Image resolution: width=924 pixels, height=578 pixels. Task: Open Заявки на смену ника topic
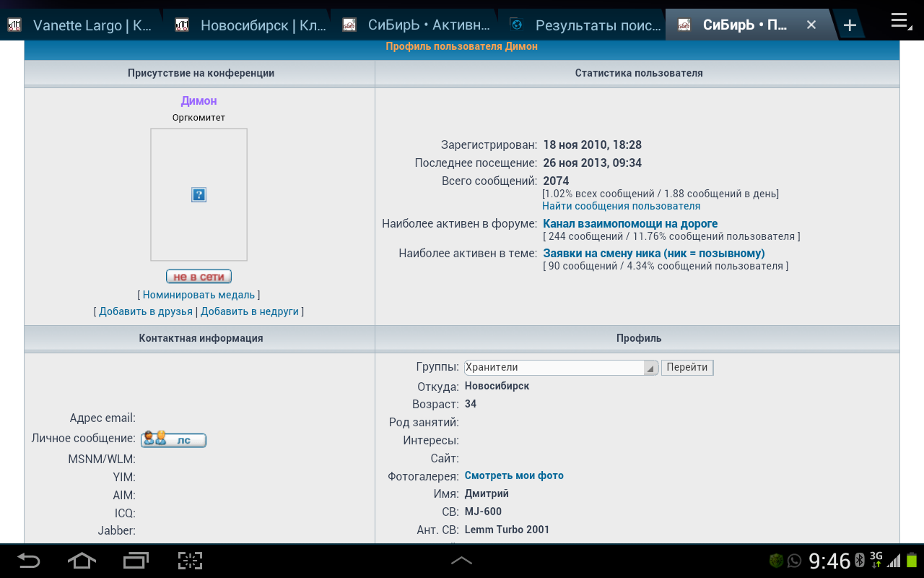pos(653,254)
